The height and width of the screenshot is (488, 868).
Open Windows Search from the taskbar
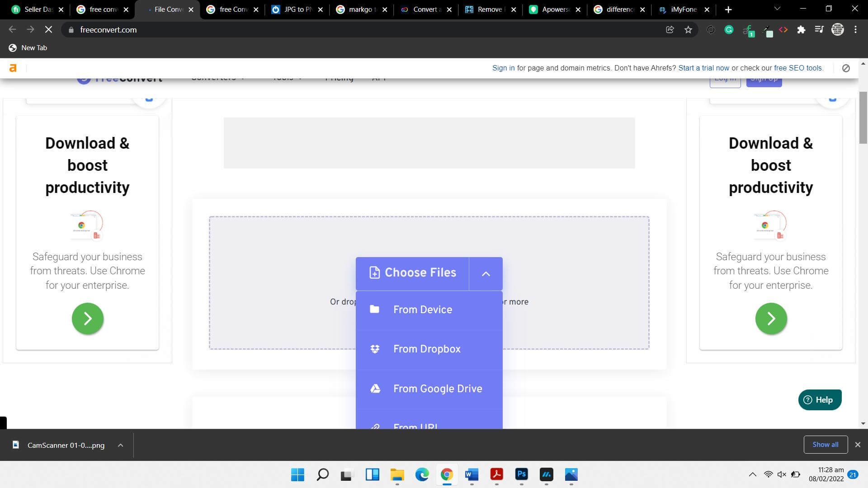tap(322, 475)
